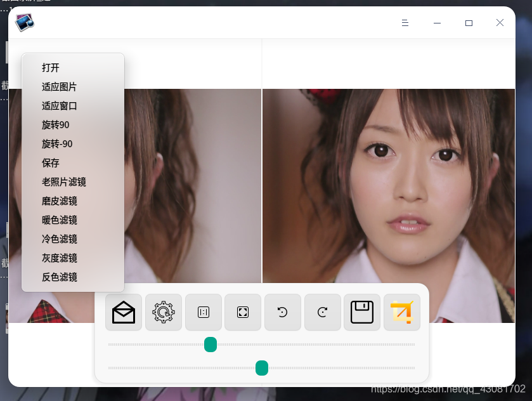Viewport: 532px width, 401px height.
Task: Click the upper slider's green handle
Action: click(x=211, y=345)
